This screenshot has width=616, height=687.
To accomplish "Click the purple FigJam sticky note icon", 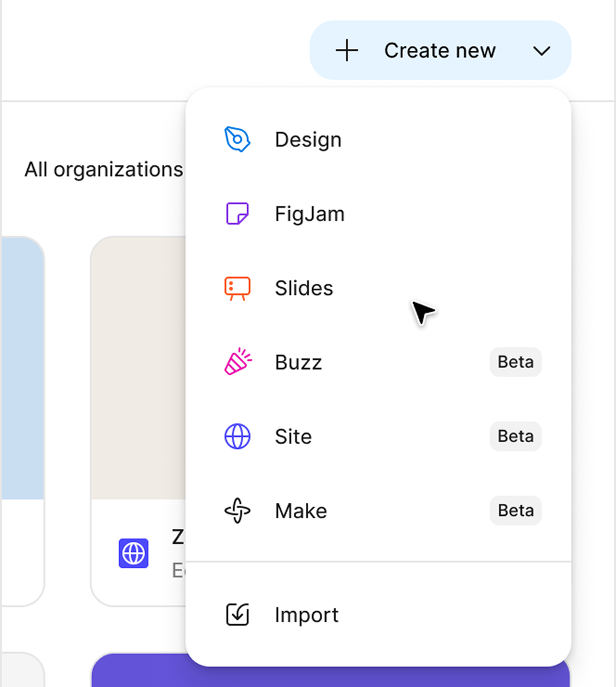I will [x=237, y=214].
